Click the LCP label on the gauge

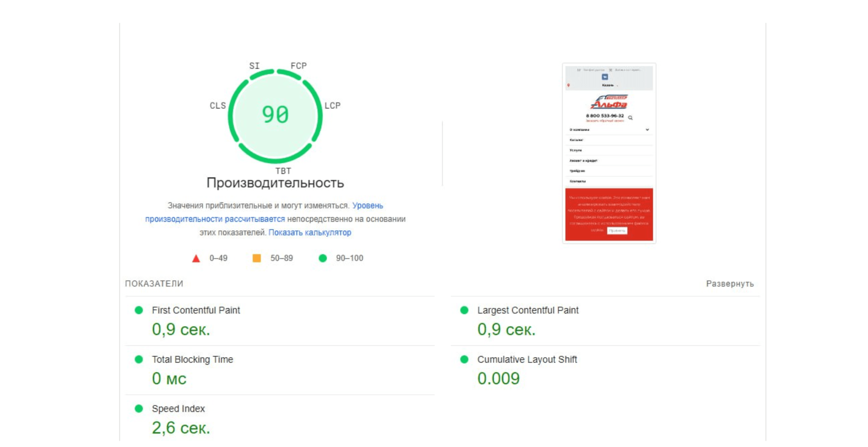(x=332, y=106)
